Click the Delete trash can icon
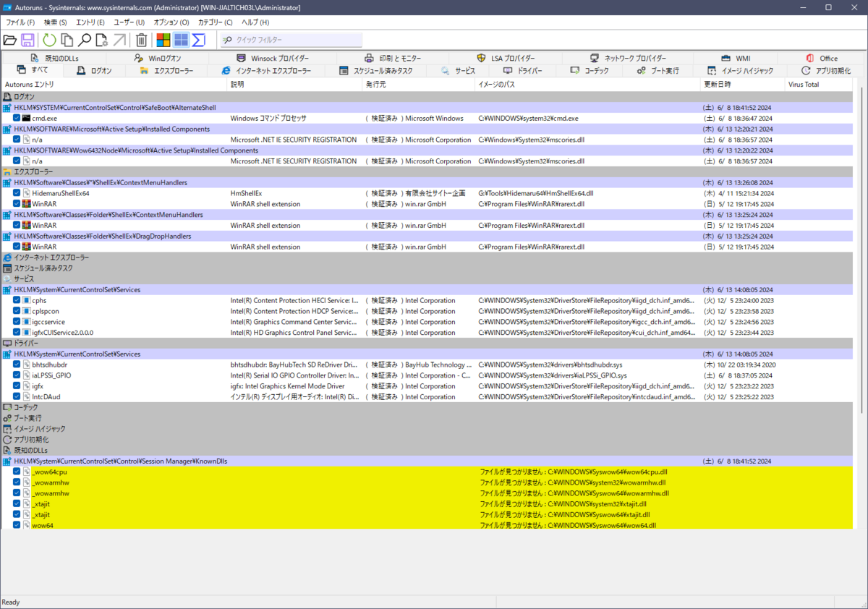 142,41
